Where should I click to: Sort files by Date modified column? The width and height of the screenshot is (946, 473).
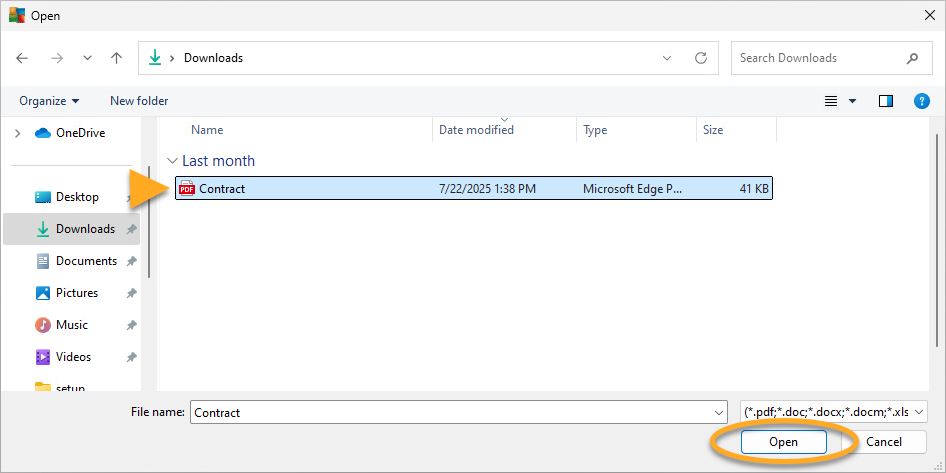point(477,130)
